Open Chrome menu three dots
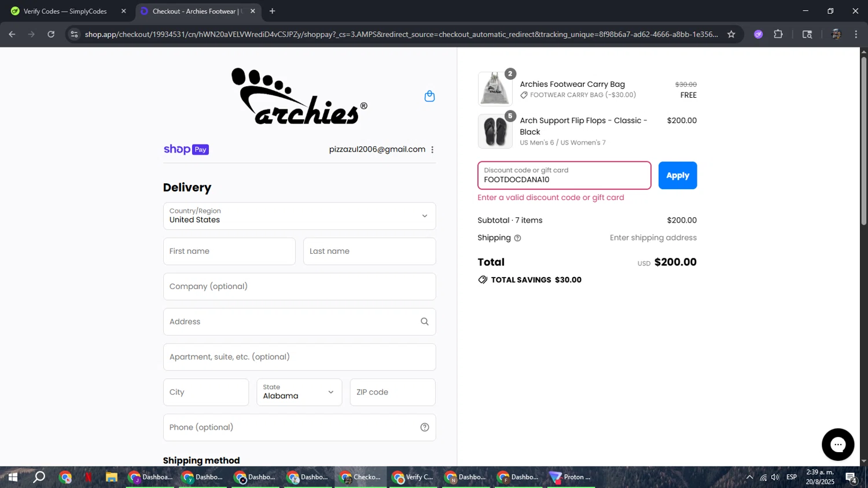Viewport: 868px width, 488px height. pyautogui.click(x=856, y=35)
